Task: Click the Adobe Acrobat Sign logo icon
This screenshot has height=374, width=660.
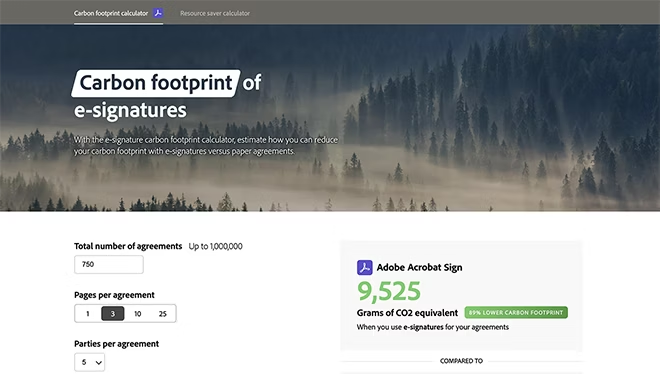Action: pos(365,268)
